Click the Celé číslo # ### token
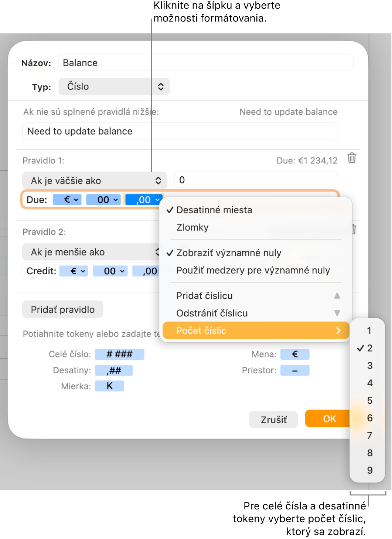The height and width of the screenshot is (539, 392). tap(119, 354)
